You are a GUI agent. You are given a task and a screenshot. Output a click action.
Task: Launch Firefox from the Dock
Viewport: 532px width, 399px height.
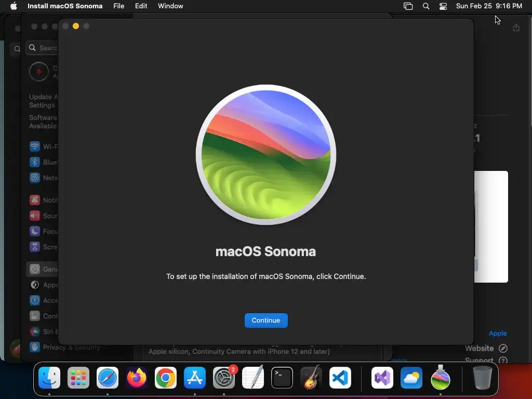click(x=137, y=378)
